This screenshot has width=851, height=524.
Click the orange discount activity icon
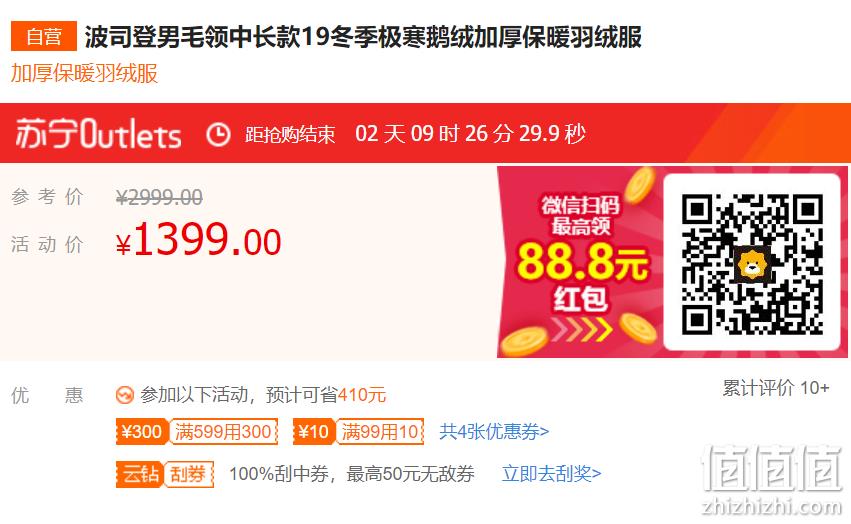[x=124, y=395]
